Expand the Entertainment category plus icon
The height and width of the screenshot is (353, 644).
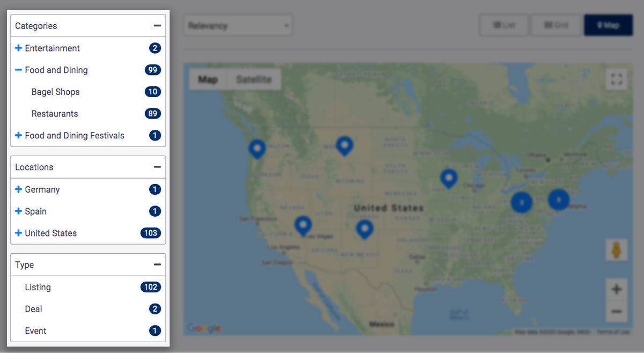(18, 48)
